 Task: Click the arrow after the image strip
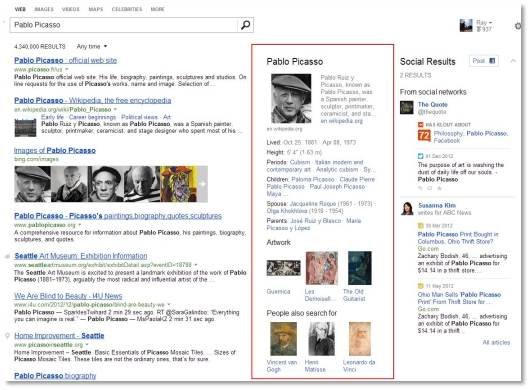[x=202, y=184]
